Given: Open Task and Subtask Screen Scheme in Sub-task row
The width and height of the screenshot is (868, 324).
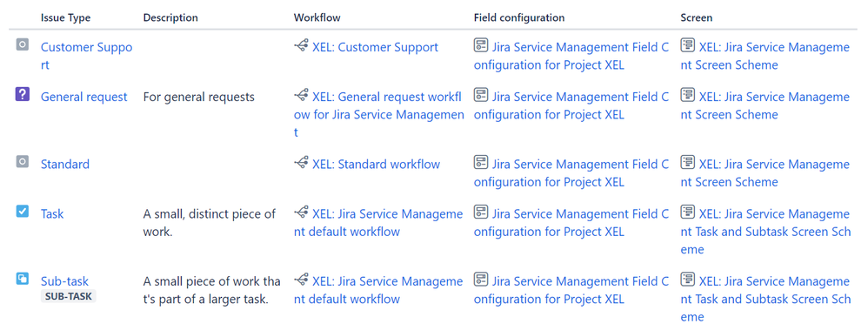Looking at the screenshot, I should point(766,299).
